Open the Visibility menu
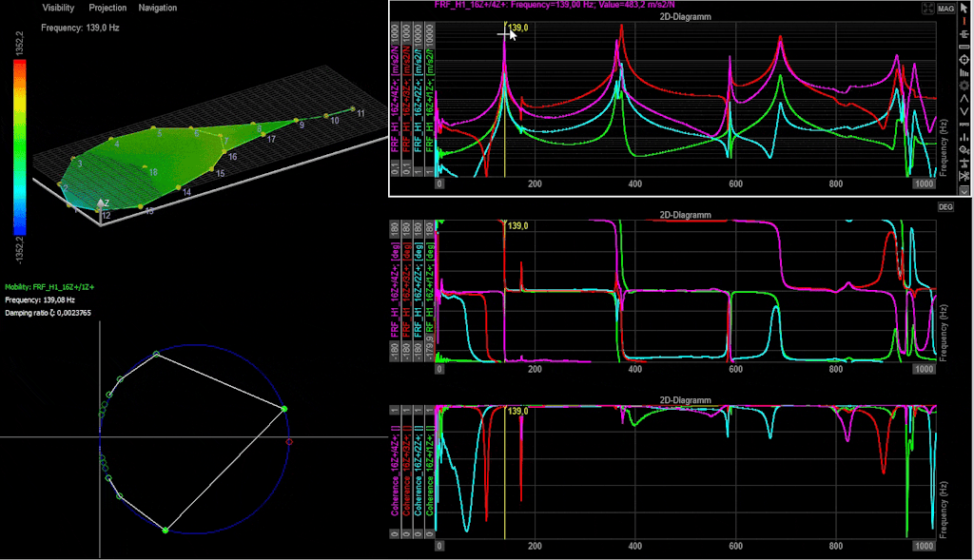 click(x=58, y=8)
